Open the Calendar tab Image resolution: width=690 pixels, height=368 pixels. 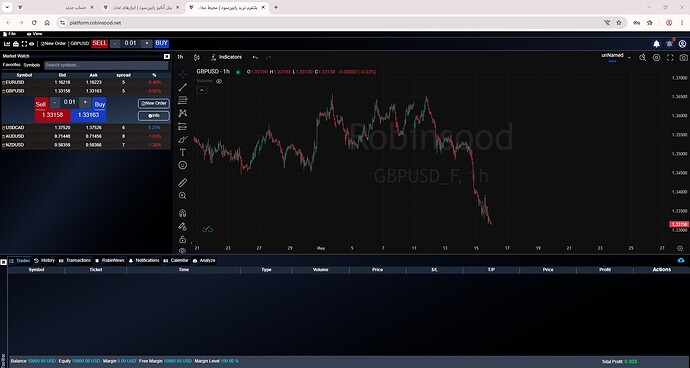176,261
